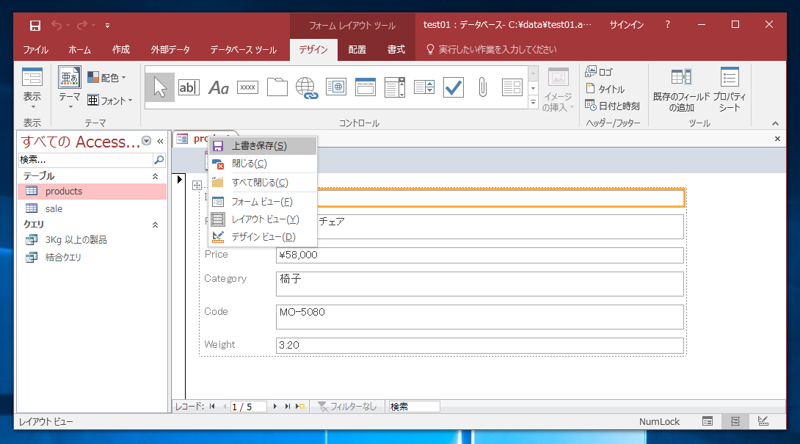Click the Code field MO-5080

point(480,317)
